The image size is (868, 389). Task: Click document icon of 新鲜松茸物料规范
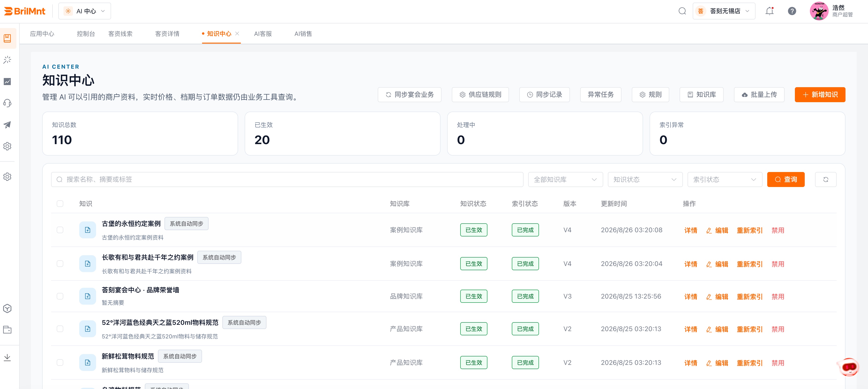pos(88,363)
